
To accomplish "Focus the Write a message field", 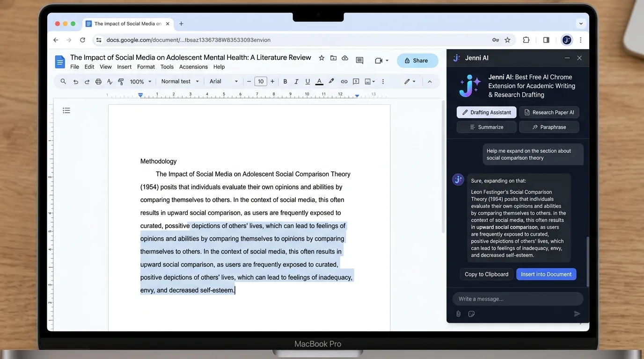I will [518, 299].
